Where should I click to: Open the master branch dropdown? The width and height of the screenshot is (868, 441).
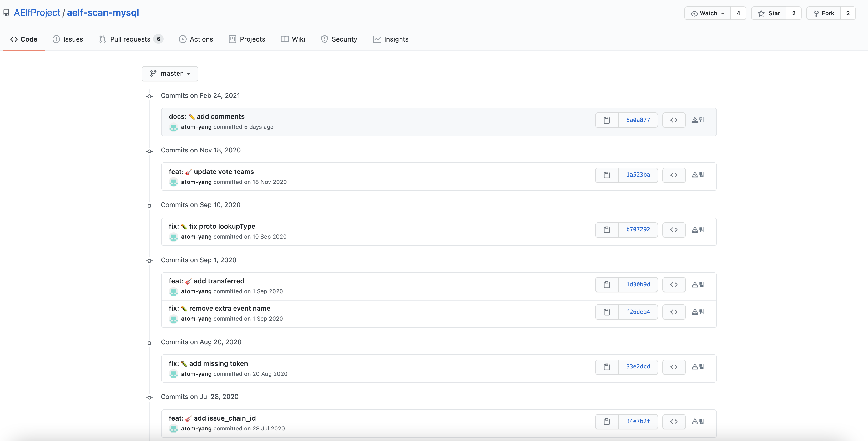click(170, 74)
